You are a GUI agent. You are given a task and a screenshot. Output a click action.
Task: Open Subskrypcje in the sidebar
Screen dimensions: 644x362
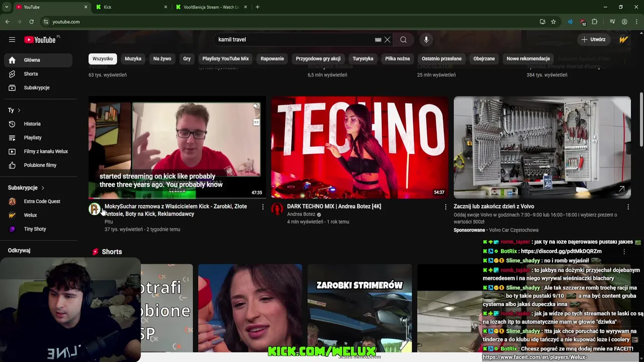click(x=38, y=87)
